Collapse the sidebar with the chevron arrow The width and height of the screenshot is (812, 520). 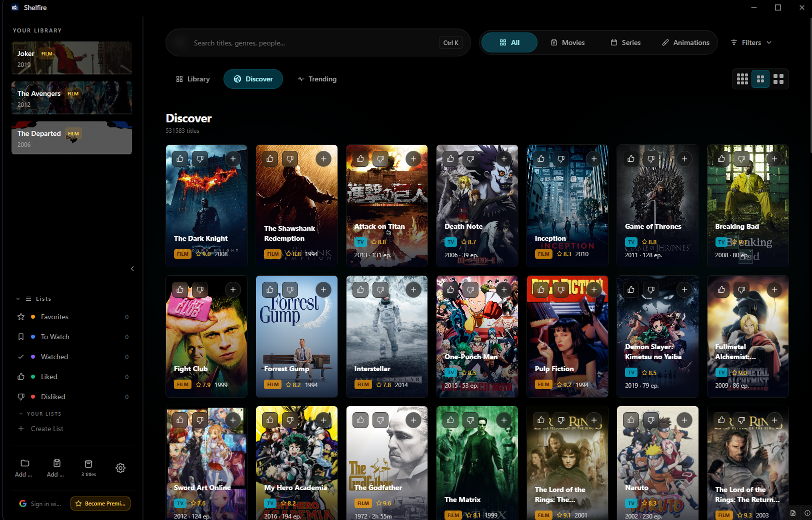(132, 269)
